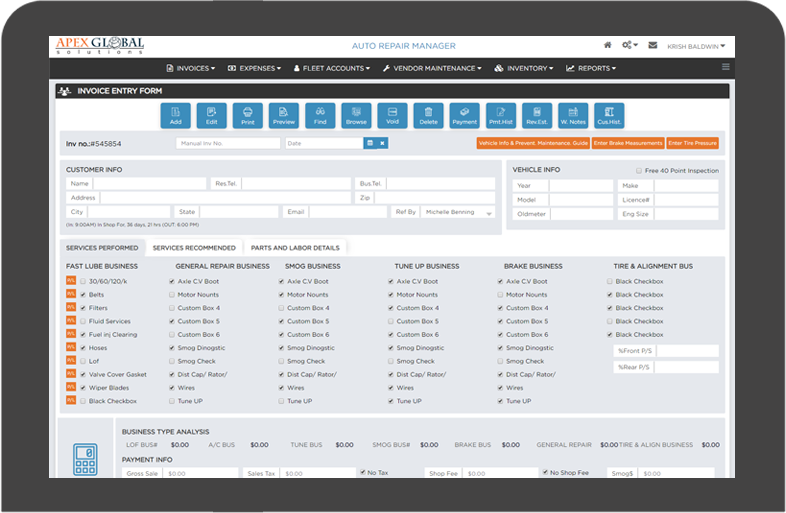
Task: Check the No Tax checkbox
Action: pyautogui.click(x=362, y=472)
